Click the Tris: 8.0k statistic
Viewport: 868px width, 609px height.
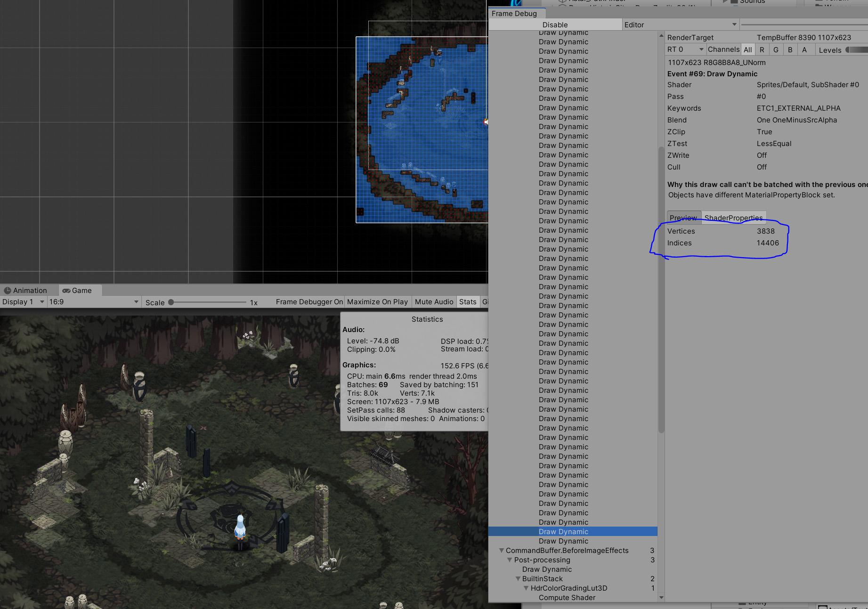coord(363,393)
